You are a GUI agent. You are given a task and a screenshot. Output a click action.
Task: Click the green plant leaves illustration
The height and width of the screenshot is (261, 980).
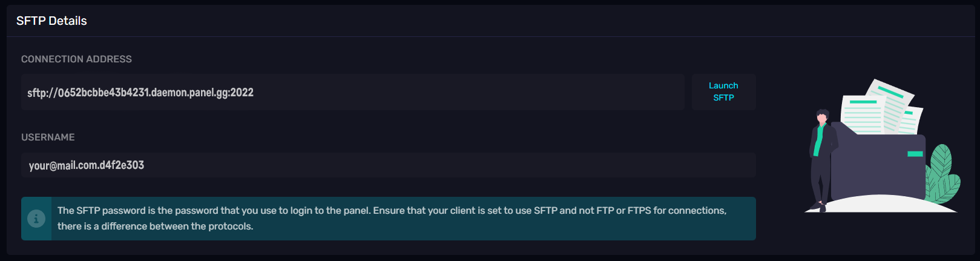pos(942,174)
